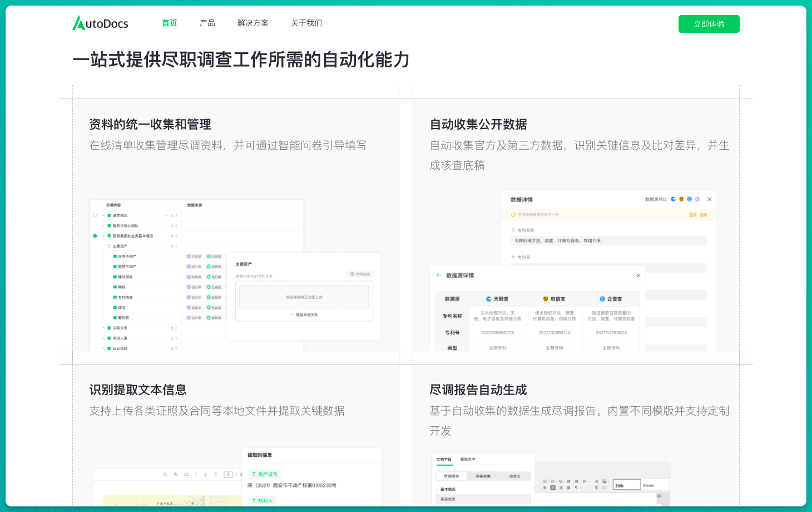
Task: Click the plus icon in the 基本情况 row
Action: 166,215
